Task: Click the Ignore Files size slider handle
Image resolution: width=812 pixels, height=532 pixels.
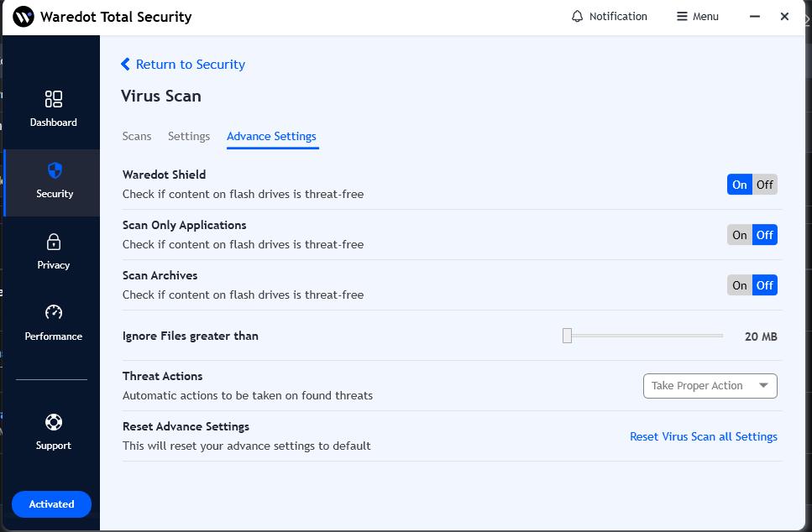Action: (x=568, y=336)
